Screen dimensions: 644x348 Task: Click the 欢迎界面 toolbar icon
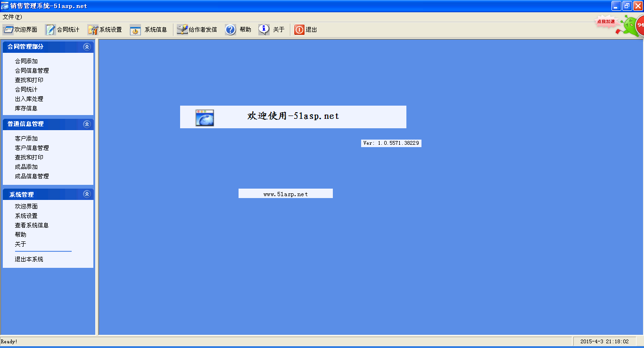(x=8, y=30)
